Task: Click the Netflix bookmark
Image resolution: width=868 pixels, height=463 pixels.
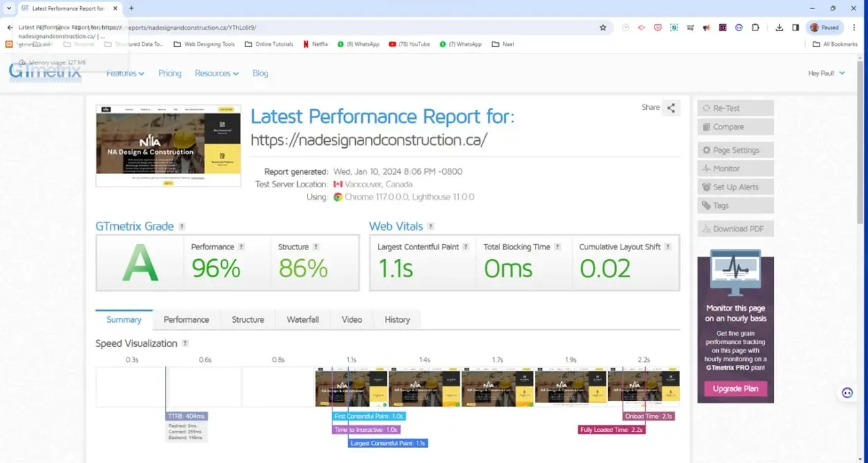Action: [x=315, y=44]
